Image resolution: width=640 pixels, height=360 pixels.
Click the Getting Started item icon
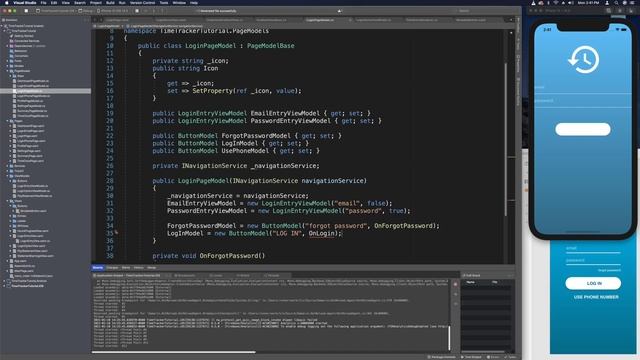tap(12, 36)
